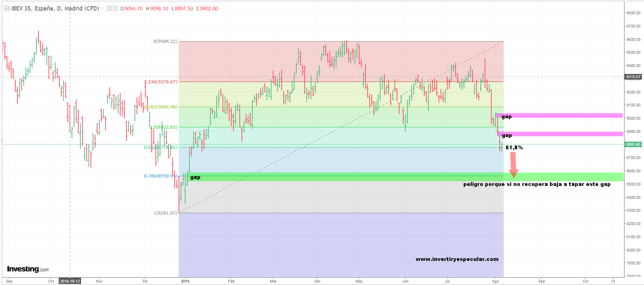Click the 2019 label on time axis
The width and height of the screenshot is (644, 285).
185,281
